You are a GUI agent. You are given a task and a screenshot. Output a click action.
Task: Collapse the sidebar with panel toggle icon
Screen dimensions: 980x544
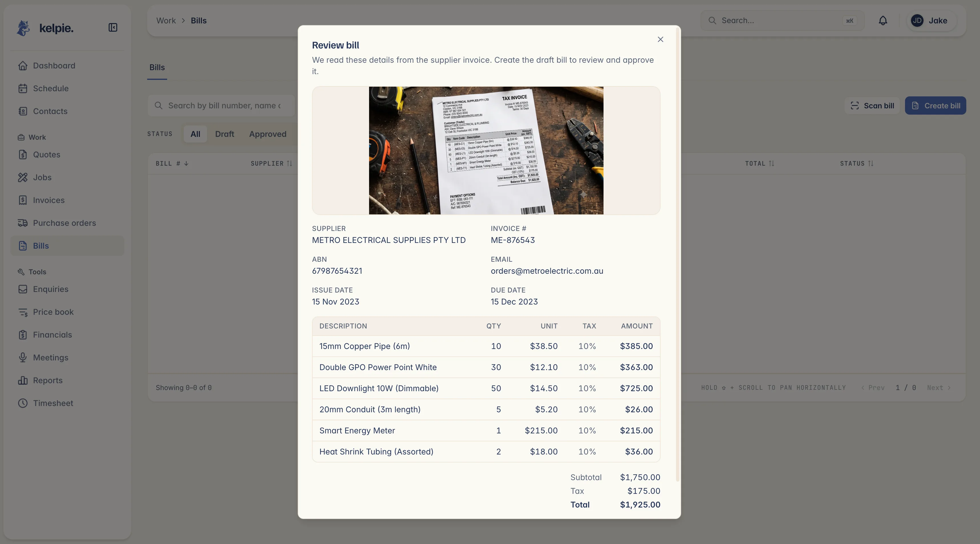[x=113, y=27]
